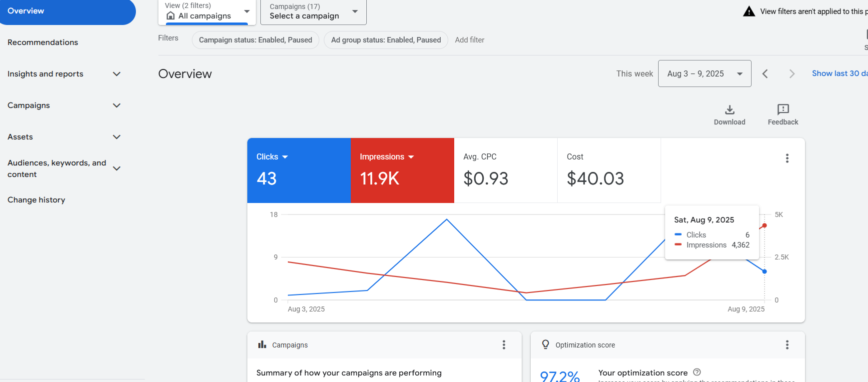The image size is (868, 382).
Task: Click Summary of how your campaigns are performing
Action: pos(349,373)
